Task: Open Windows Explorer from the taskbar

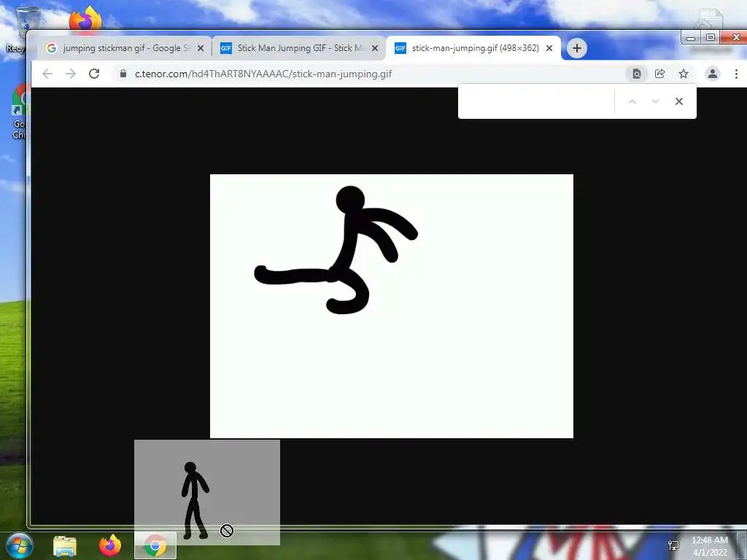Action: coord(65,546)
